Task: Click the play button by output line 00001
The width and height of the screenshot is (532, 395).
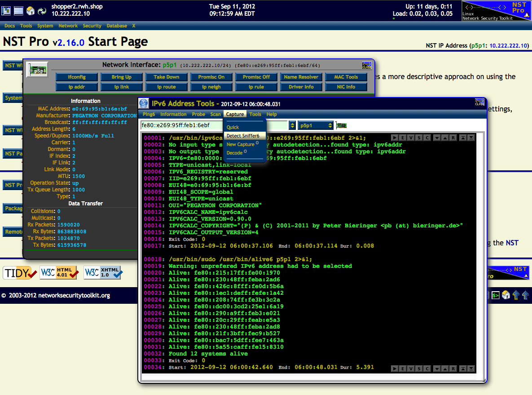Action: (395, 138)
